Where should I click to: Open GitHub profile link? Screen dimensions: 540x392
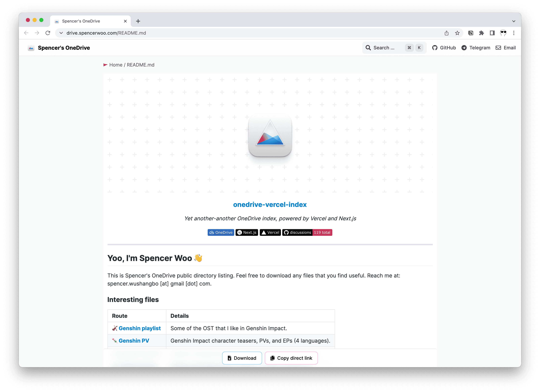pos(444,47)
